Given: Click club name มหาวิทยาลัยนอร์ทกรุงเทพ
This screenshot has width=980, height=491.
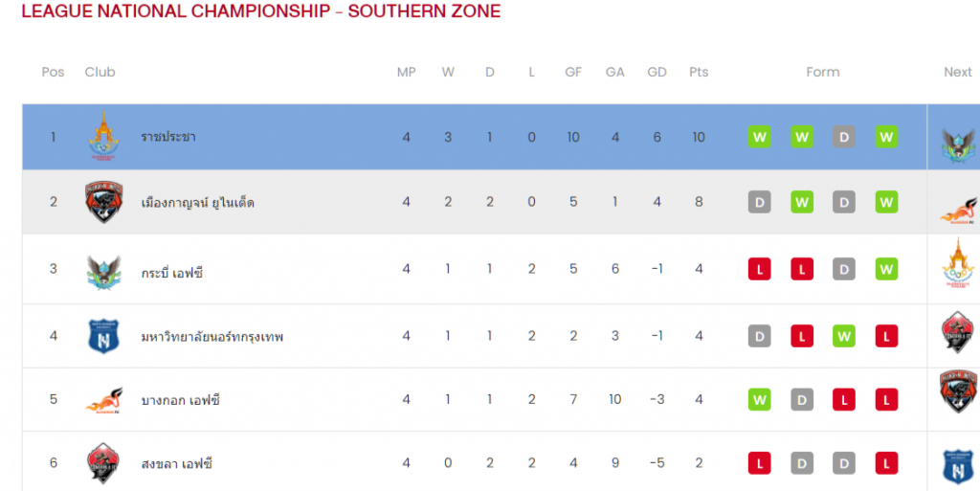Looking at the screenshot, I should coord(212,337).
